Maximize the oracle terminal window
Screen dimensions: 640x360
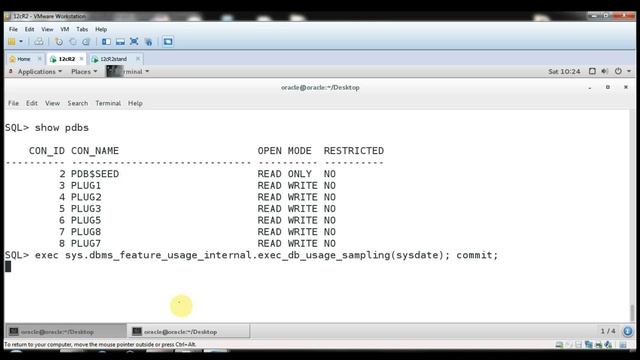pos(608,87)
